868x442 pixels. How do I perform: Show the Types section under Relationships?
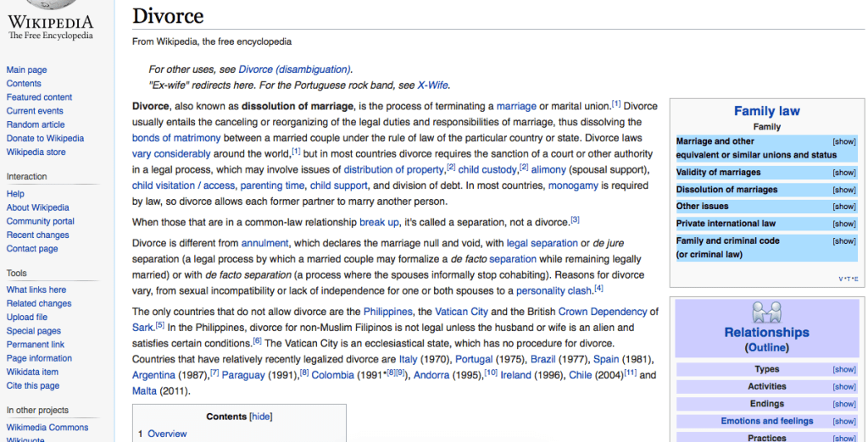[843, 370]
